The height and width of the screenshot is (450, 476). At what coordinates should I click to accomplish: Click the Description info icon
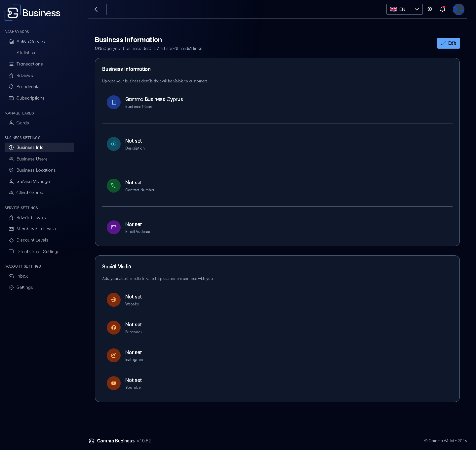tap(114, 144)
